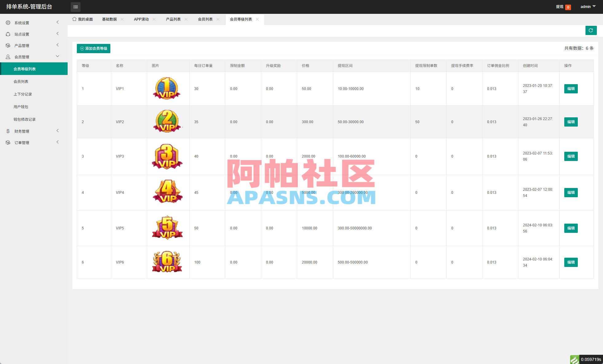This screenshot has height=364, width=603.
Task: Click the home icon on 我的桌面 tab
Action: pyautogui.click(x=74, y=19)
